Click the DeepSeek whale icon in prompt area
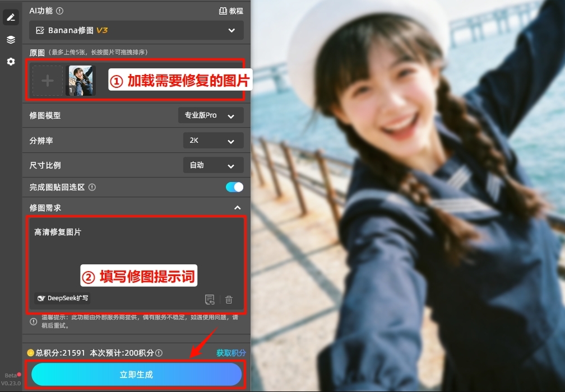Image resolution: width=565 pixels, height=392 pixels. click(x=41, y=298)
